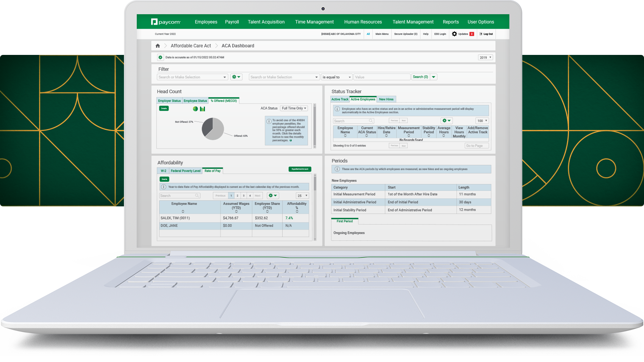Click the Paycom logo
The image size is (644, 362).
pyautogui.click(x=166, y=22)
